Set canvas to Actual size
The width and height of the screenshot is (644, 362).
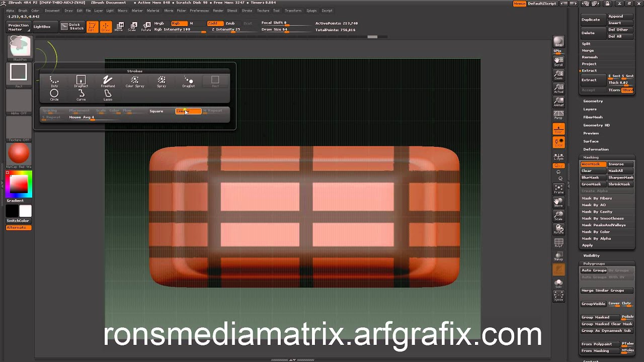click(x=558, y=88)
